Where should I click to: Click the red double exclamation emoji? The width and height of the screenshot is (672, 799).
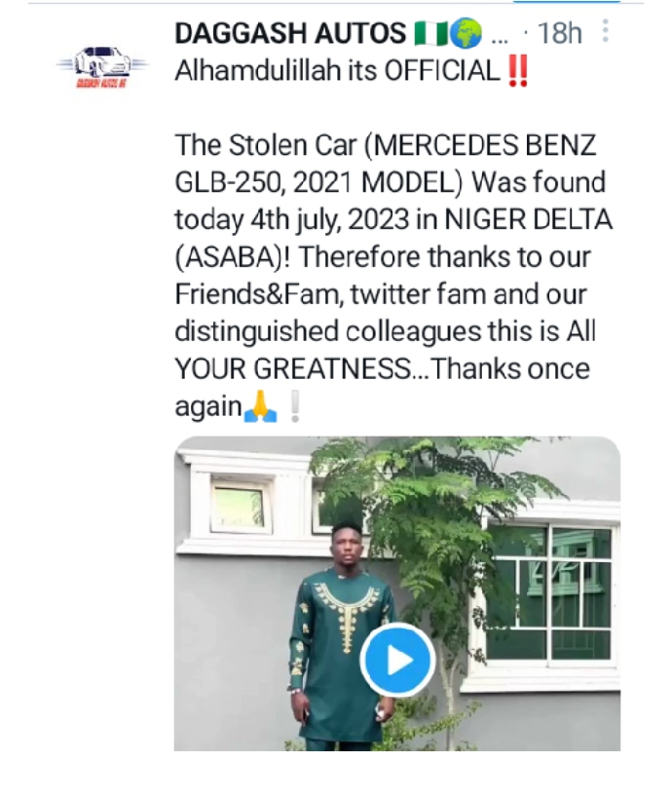coord(516,71)
